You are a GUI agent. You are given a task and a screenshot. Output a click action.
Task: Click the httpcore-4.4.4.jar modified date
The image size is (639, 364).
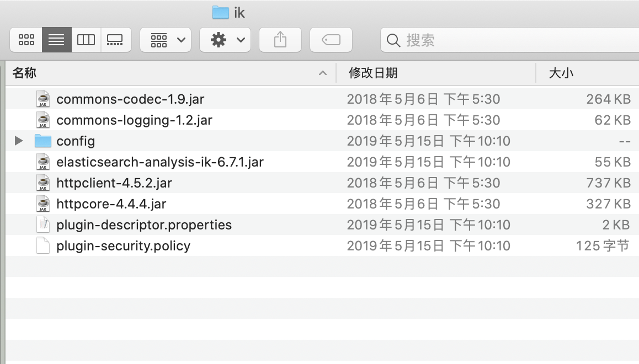(x=423, y=204)
